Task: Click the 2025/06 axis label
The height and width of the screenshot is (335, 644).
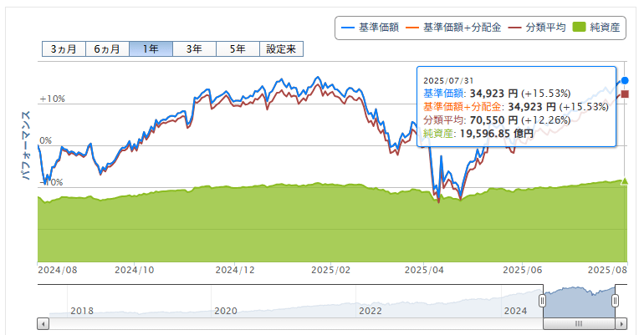Action: point(523,270)
